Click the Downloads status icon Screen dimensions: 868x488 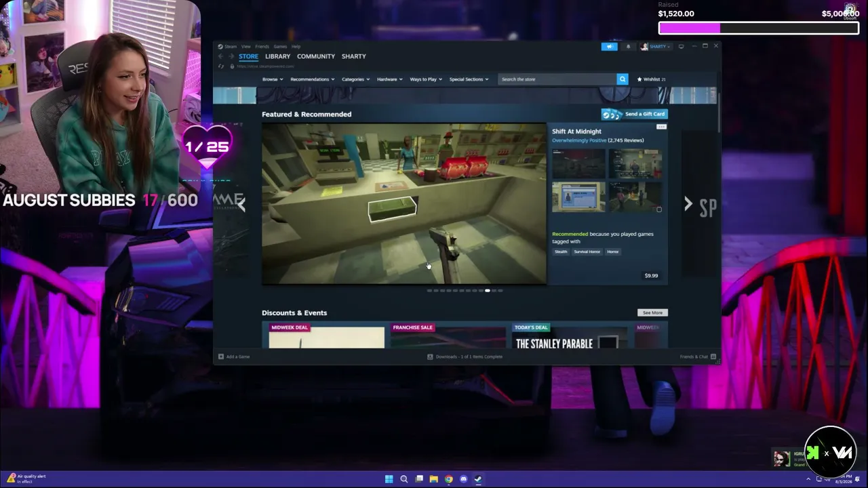pos(430,357)
